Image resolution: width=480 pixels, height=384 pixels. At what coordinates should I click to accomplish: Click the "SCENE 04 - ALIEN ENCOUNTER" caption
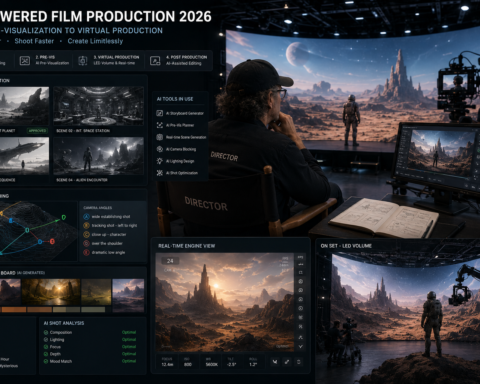coord(82,180)
